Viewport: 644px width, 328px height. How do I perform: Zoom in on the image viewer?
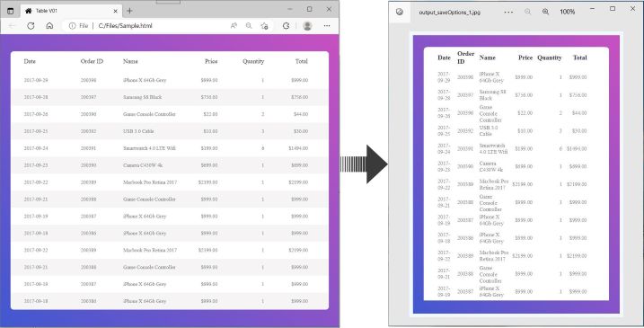click(x=546, y=12)
